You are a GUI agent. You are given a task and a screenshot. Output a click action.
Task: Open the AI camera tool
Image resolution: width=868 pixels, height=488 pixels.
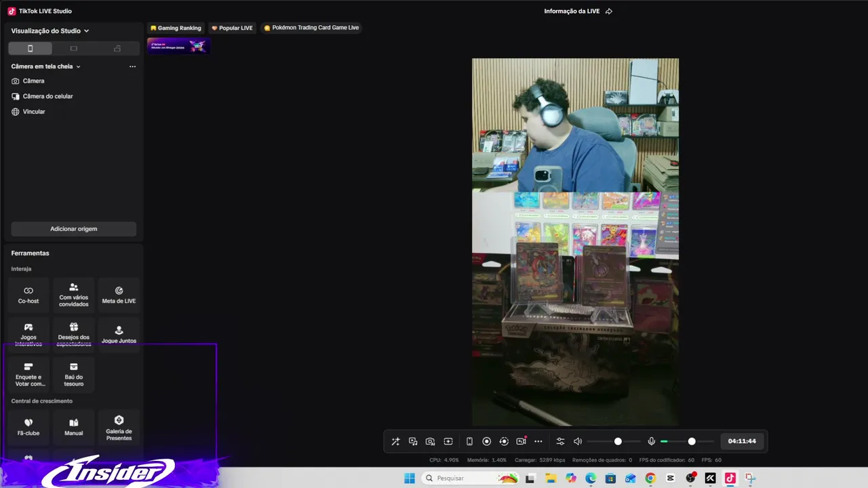(431, 441)
